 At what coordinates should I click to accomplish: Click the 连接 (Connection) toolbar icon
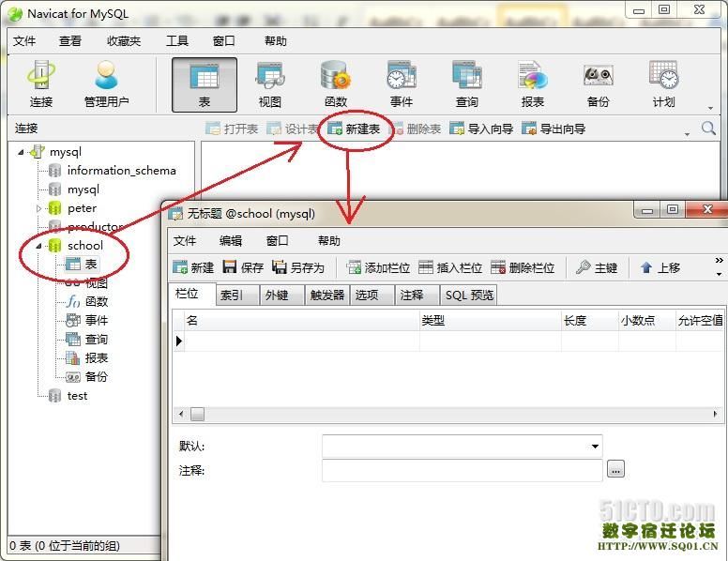pyautogui.click(x=41, y=84)
